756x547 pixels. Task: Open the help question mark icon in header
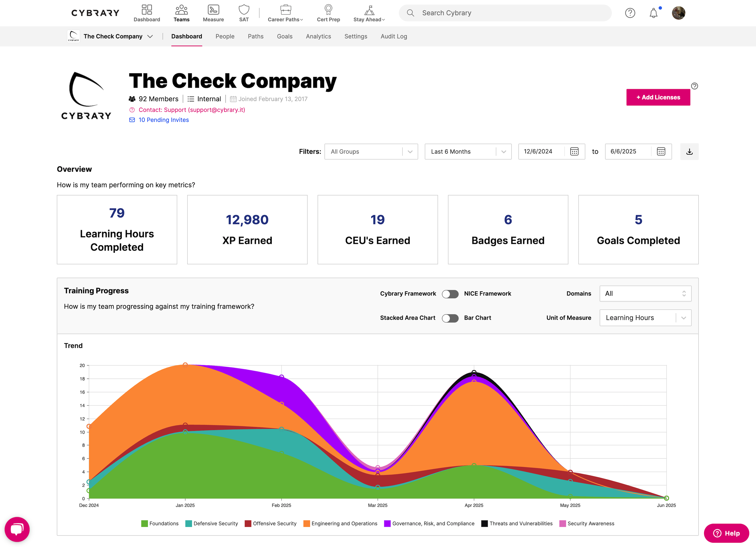630,13
